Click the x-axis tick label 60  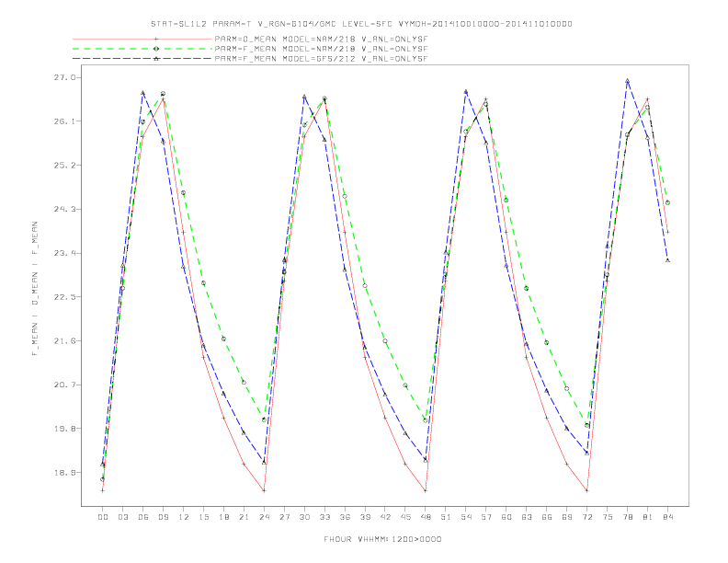pos(506,517)
